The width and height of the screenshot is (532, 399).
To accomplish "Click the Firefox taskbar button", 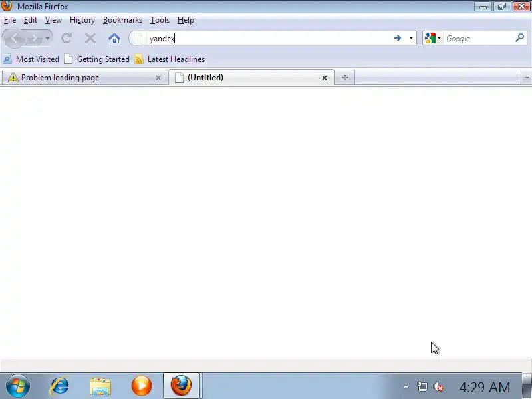I will [182, 386].
